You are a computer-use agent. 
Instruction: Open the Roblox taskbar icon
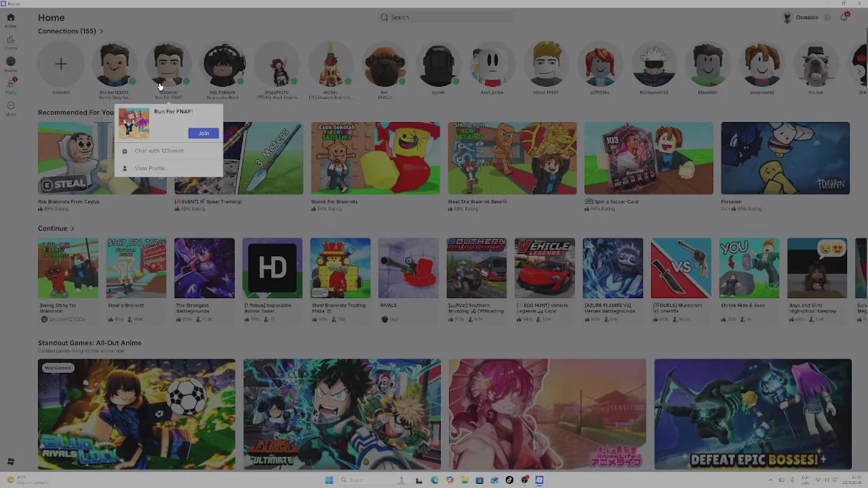539,480
